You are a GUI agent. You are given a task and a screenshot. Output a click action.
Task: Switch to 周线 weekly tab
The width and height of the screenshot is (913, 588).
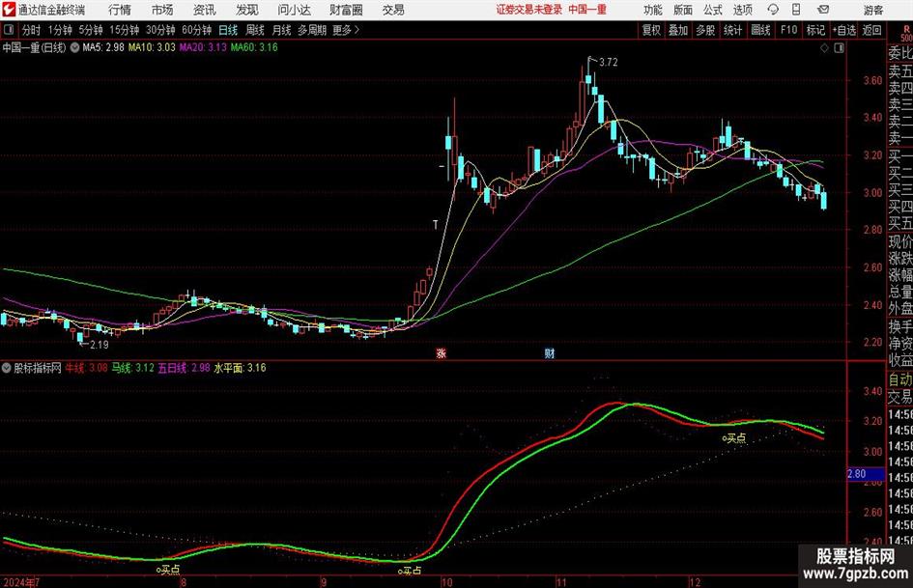[x=254, y=30]
